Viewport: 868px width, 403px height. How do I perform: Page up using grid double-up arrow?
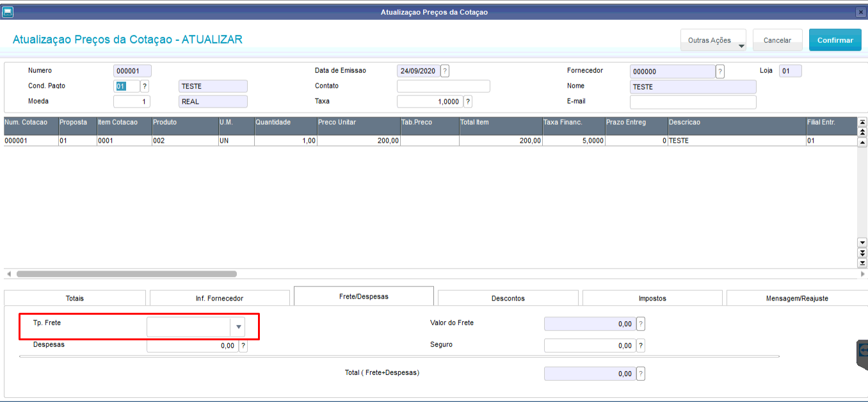[862, 132]
